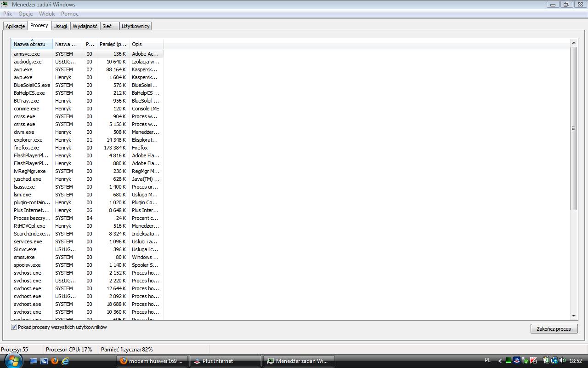The height and width of the screenshot is (368, 588).
Task: Click the process list vertical scrollbar
Action: point(573,129)
